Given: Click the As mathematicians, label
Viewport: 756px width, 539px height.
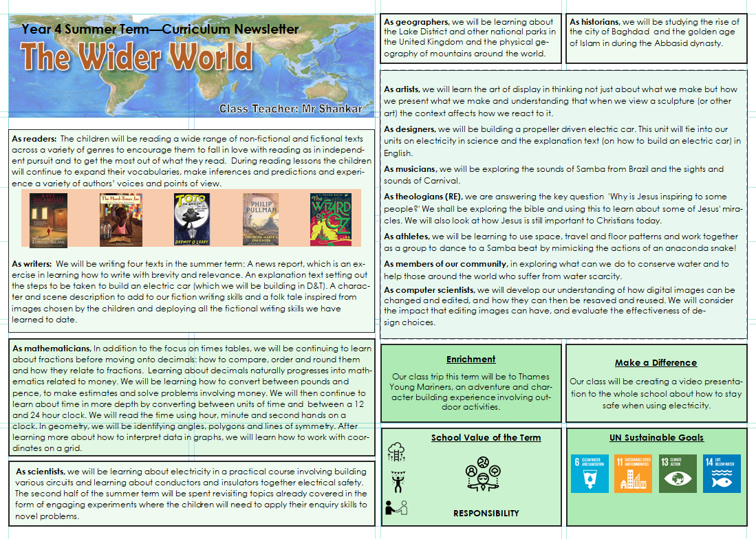Looking at the screenshot, I should pos(52,349).
